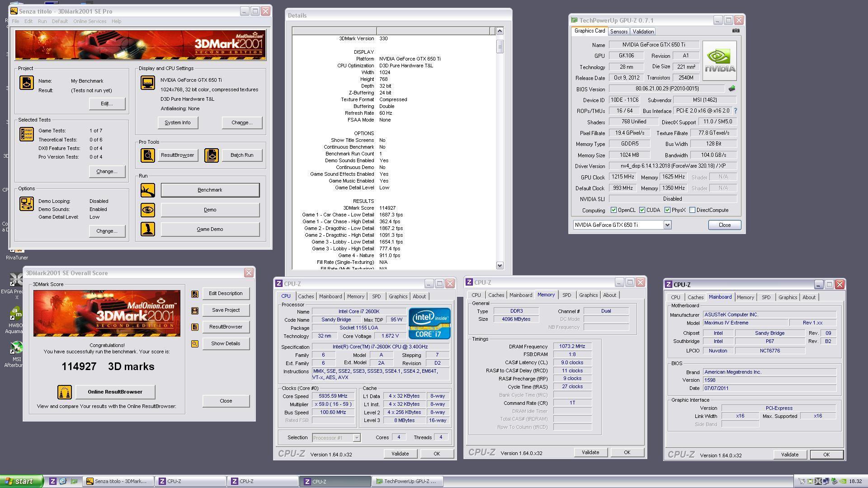Click the Batch Run icon
868x488 pixels.
(x=212, y=155)
